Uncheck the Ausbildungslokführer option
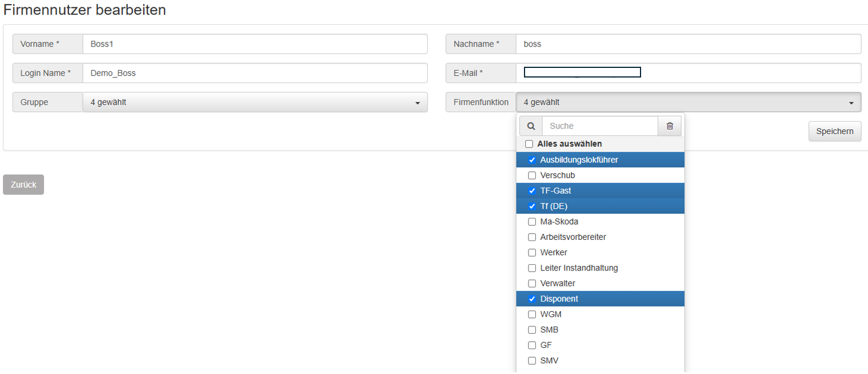Screen dimensions: 868x374 tap(532, 160)
